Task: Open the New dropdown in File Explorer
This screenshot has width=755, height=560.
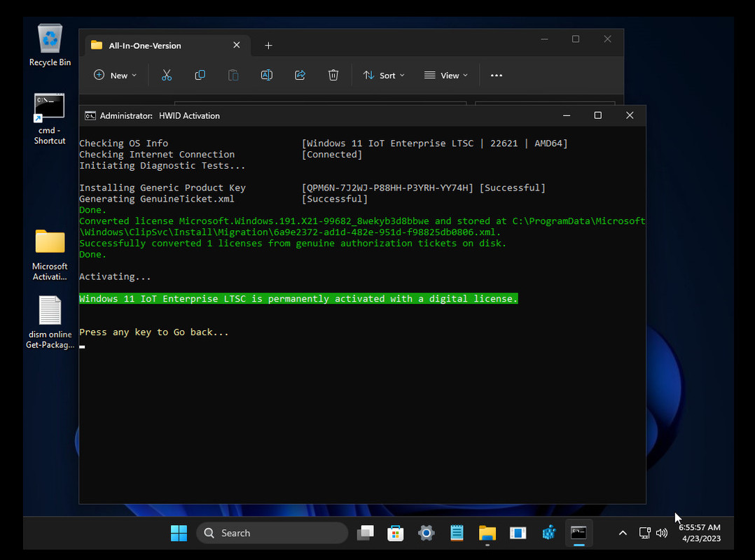Action: click(x=115, y=75)
